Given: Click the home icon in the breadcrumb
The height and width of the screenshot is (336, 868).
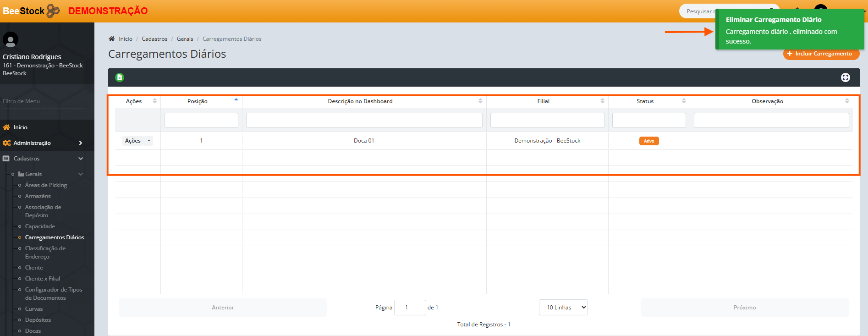Looking at the screenshot, I should (111, 39).
